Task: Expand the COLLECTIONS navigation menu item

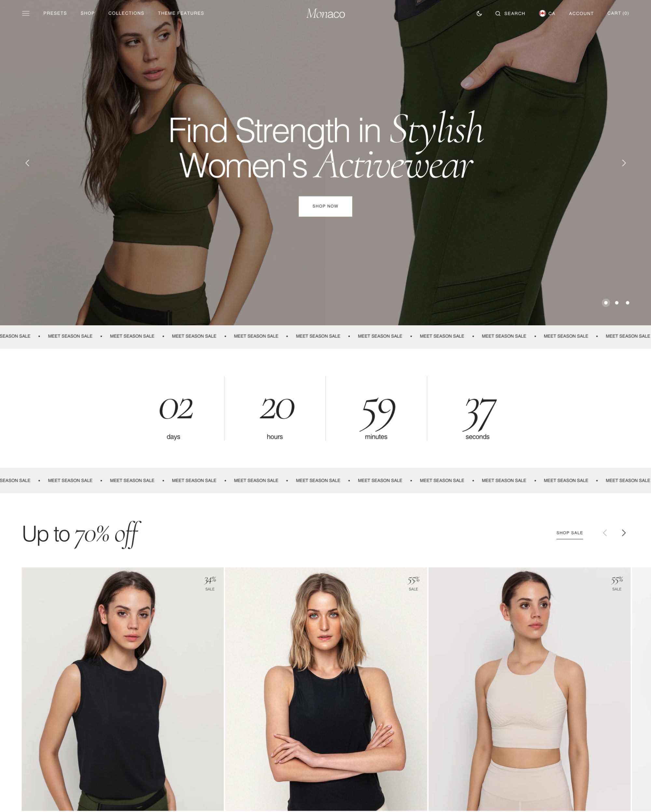Action: pos(126,13)
